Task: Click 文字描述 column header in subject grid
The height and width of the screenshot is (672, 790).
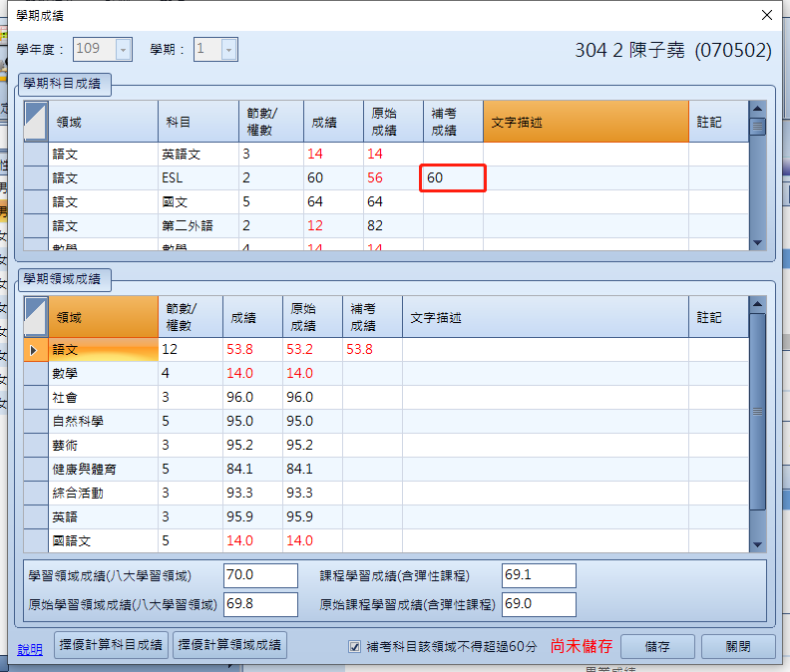Action: pos(586,122)
